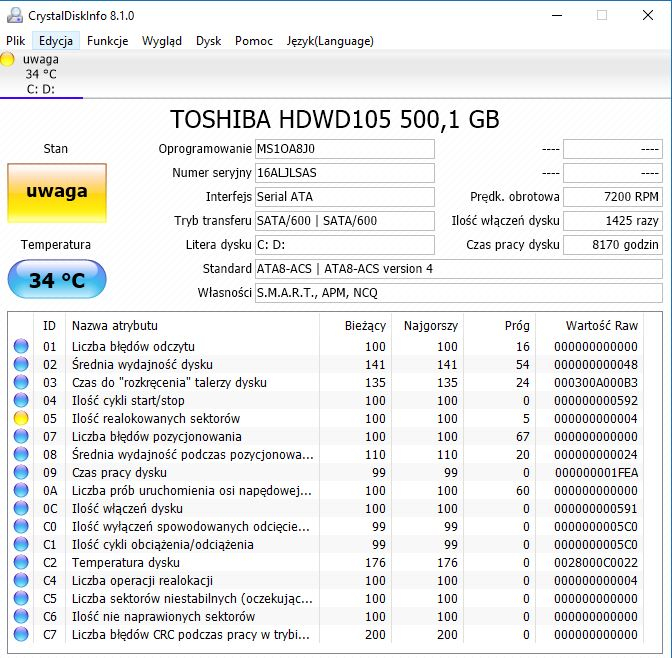Click the 1425 razy power-on count field
The image size is (672, 658).
click(x=613, y=221)
